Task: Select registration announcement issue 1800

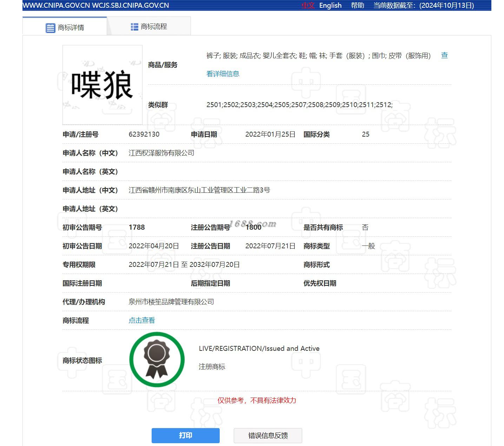Action: pos(253,227)
